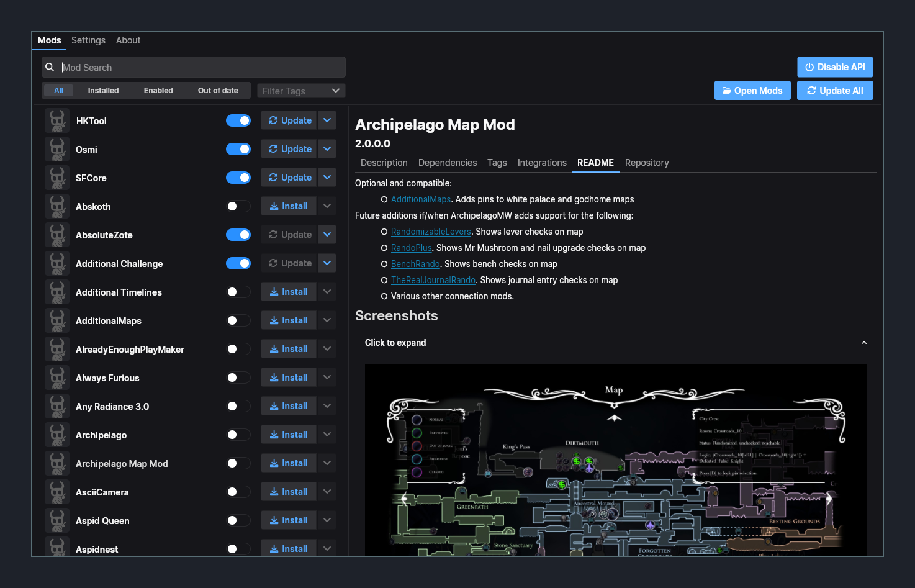
Task: Click the AdditionalMaps mod icon
Action: pos(57,320)
